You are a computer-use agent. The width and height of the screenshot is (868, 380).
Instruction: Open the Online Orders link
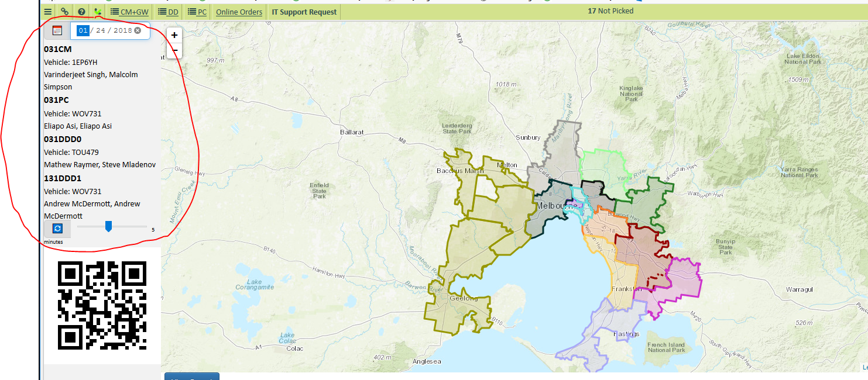(239, 12)
